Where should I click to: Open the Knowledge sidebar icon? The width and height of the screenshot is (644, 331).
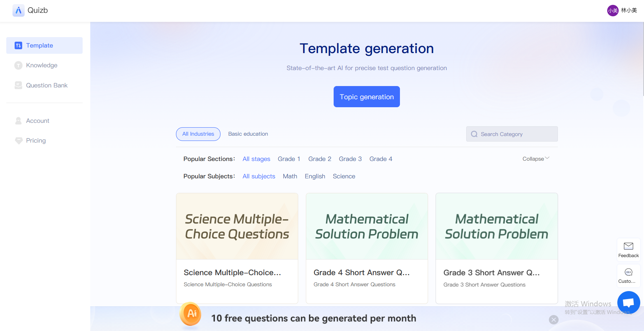tap(18, 65)
